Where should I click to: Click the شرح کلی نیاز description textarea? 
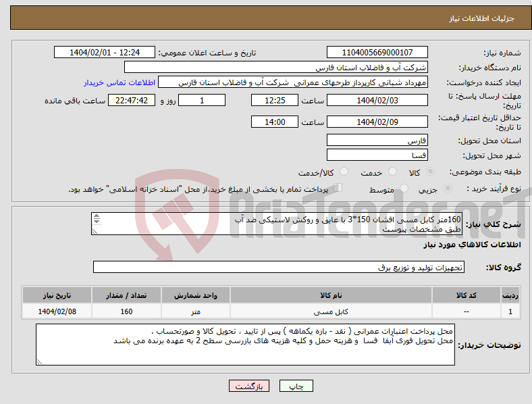click(x=277, y=224)
